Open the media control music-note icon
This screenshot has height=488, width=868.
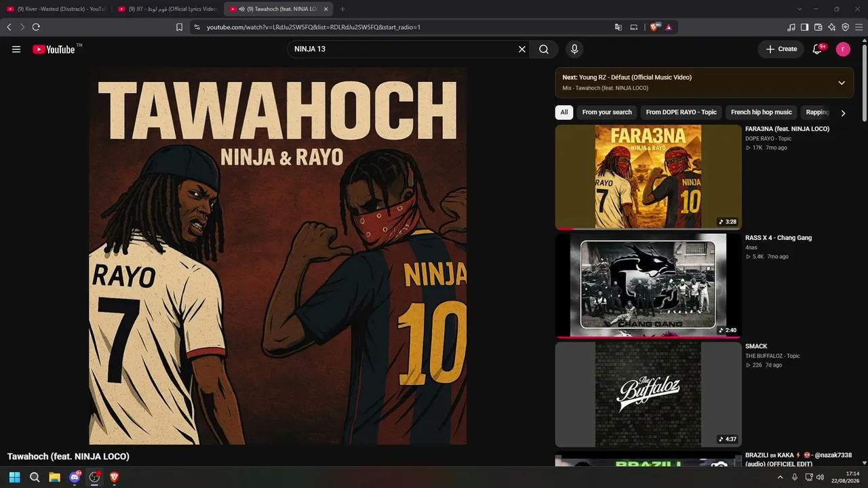coord(791,27)
